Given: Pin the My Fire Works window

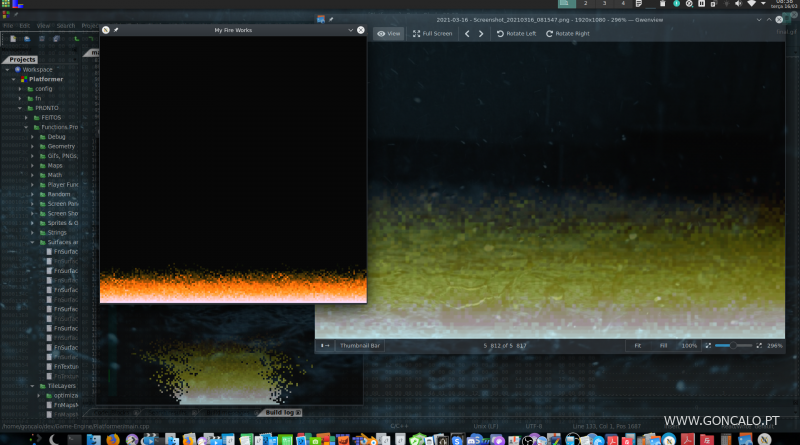Looking at the screenshot, I should point(116,31).
